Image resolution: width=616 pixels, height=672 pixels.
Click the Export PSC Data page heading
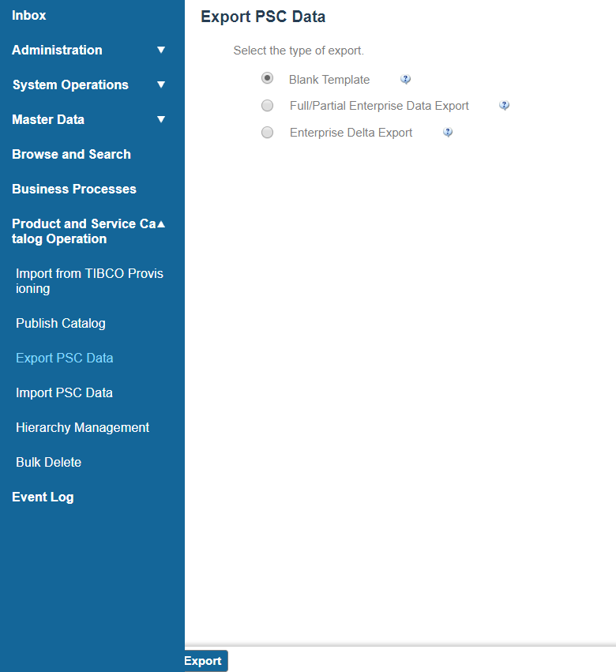coord(263,17)
